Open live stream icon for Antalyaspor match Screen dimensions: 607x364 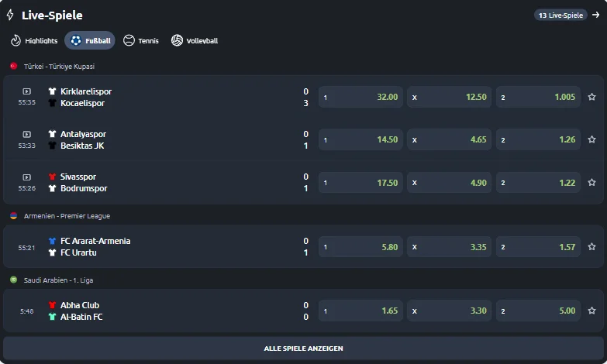tap(26, 134)
